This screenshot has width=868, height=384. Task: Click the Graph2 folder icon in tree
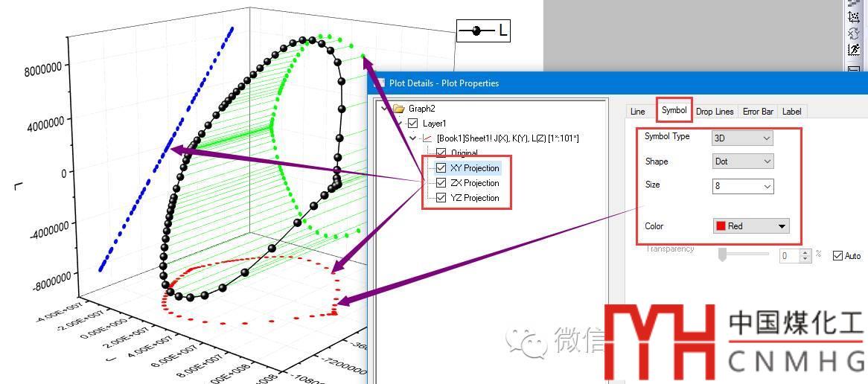(399, 109)
